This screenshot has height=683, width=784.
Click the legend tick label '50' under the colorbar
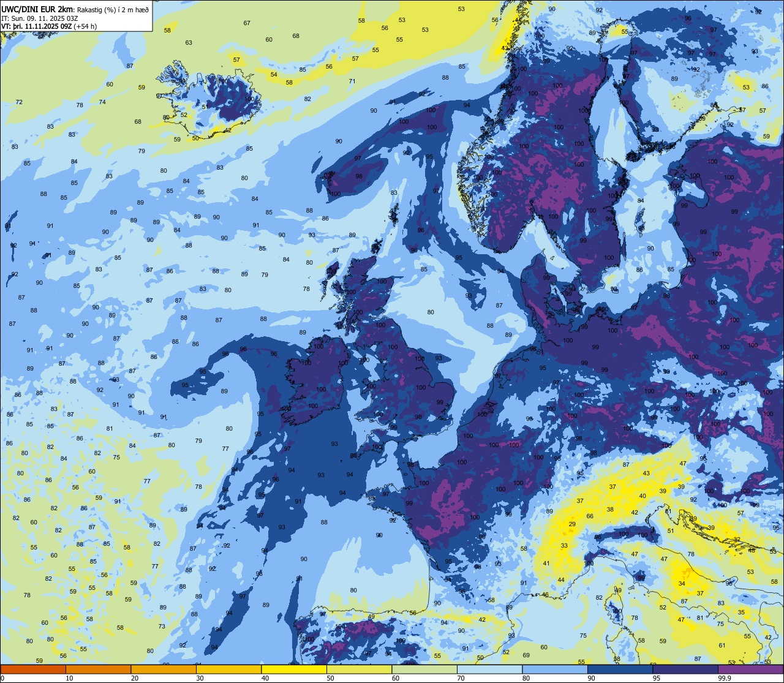coord(330,678)
